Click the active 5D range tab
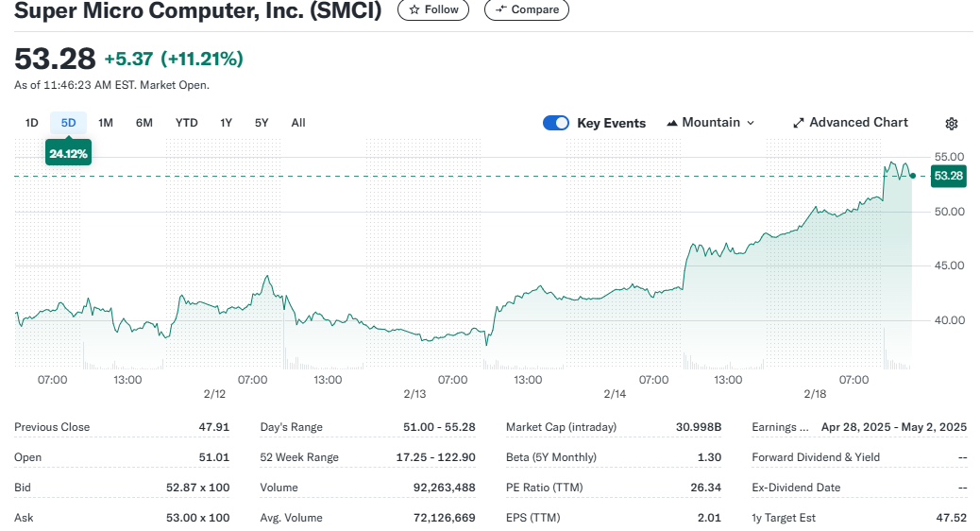The image size is (980, 531). tap(68, 123)
